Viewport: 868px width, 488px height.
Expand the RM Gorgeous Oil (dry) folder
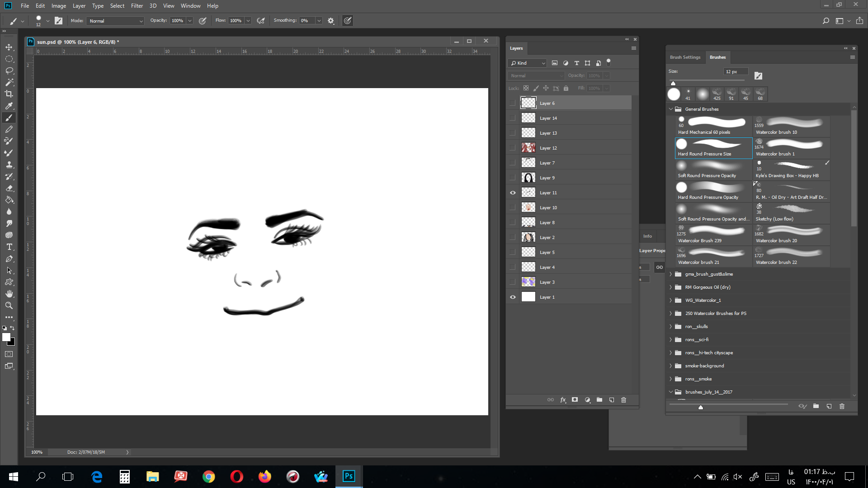(x=671, y=287)
